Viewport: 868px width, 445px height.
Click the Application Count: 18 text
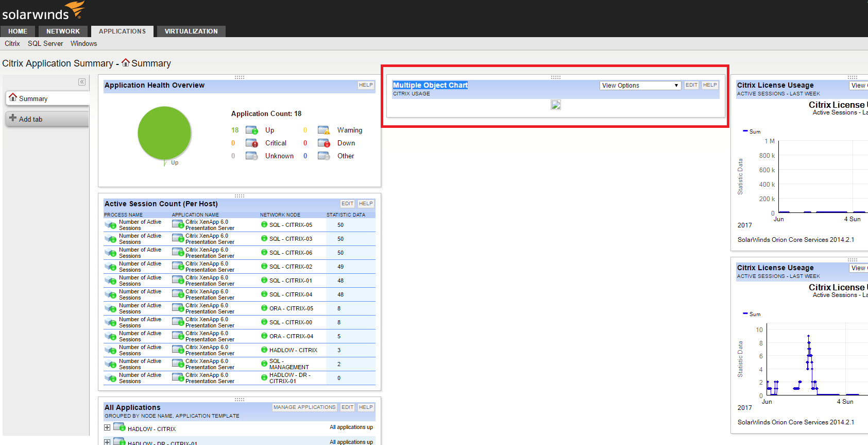[x=266, y=113]
